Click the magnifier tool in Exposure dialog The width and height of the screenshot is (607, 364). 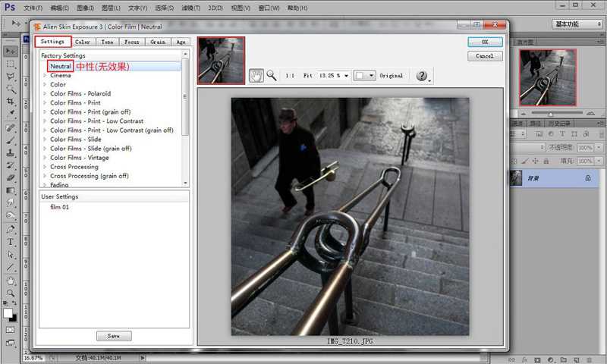pos(272,75)
